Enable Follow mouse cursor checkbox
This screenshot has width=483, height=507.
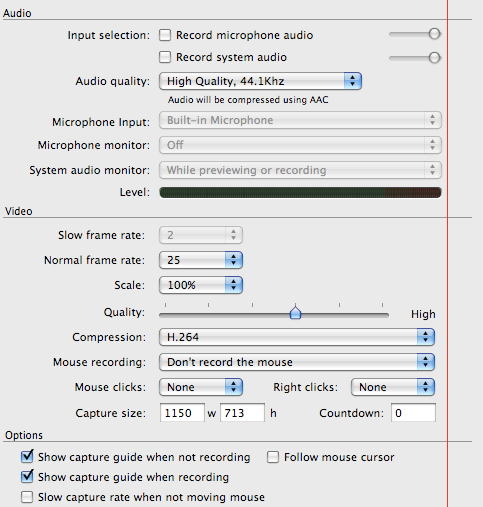coord(273,457)
